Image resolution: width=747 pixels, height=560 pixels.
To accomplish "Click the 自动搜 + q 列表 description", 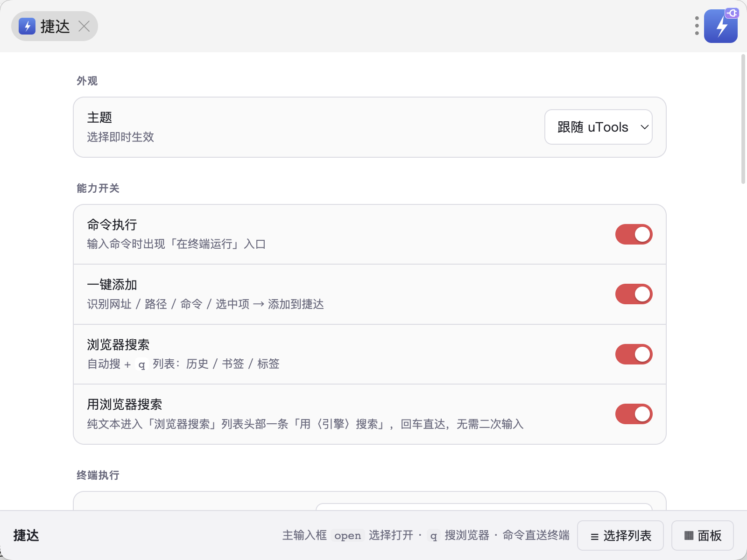I will point(183,364).
